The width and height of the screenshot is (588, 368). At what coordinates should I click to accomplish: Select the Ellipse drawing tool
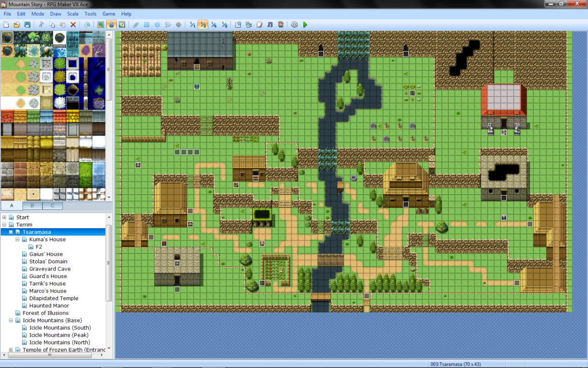[x=157, y=24]
